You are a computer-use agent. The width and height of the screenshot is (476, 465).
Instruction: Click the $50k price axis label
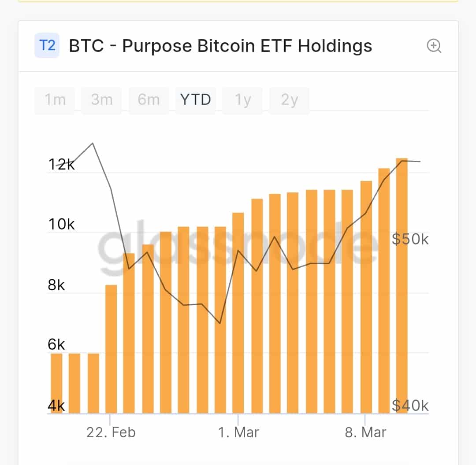410,239
